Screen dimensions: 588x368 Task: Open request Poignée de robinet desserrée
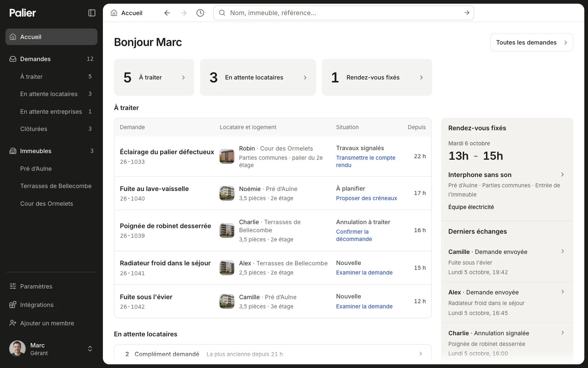[x=165, y=226]
